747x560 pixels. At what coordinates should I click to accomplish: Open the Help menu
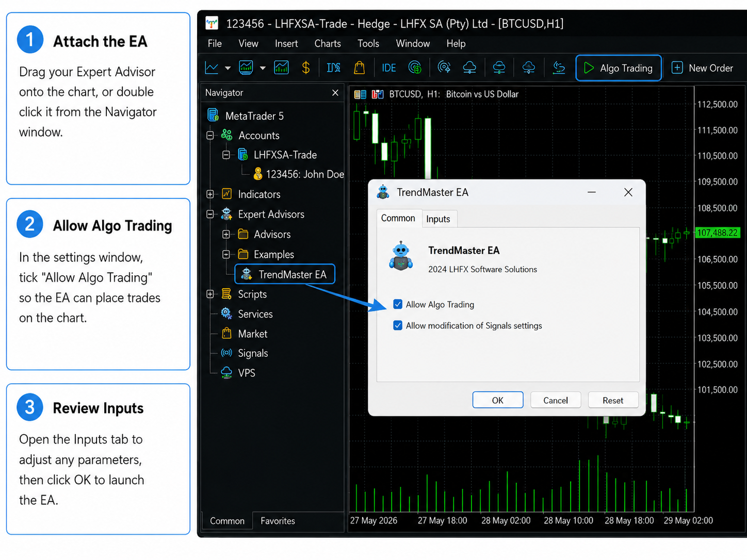coord(456,44)
